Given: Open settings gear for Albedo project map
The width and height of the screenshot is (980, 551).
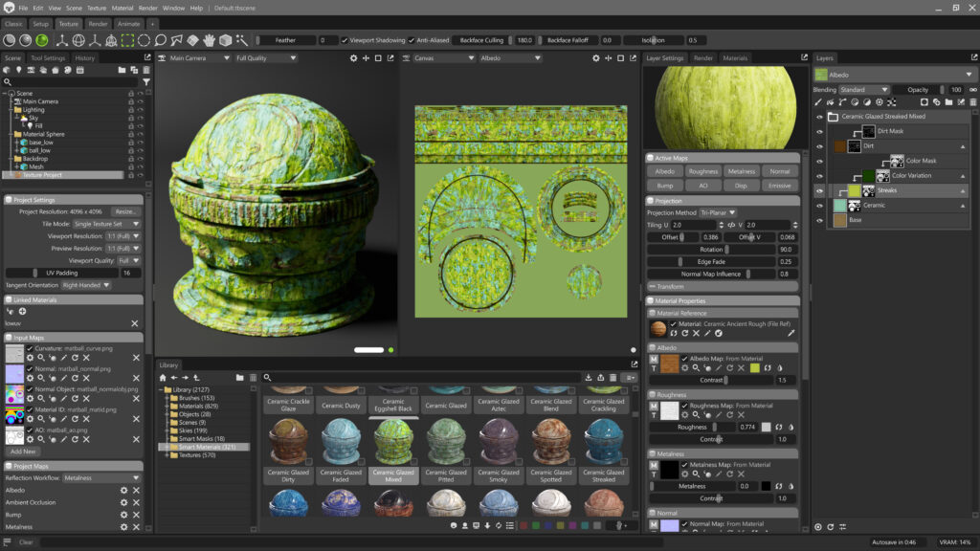Looking at the screenshot, I should tap(122, 490).
